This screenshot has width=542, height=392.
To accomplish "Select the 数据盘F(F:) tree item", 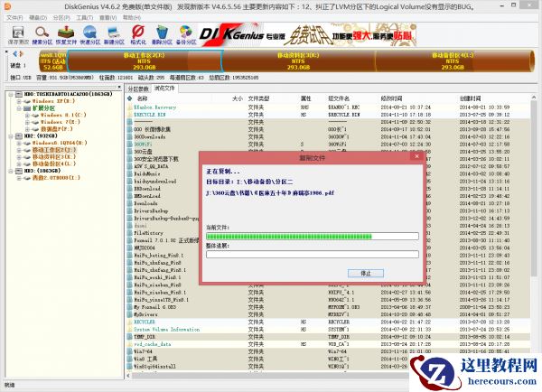I will (x=57, y=129).
